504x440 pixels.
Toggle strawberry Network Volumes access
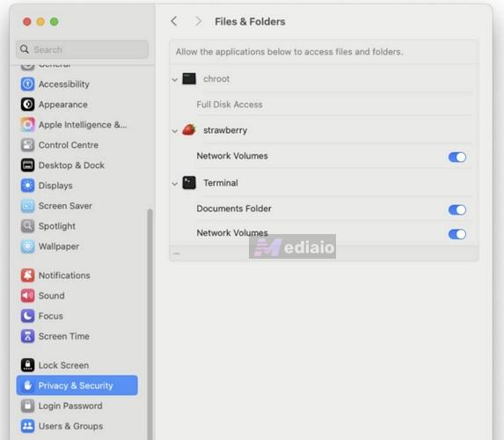(457, 157)
